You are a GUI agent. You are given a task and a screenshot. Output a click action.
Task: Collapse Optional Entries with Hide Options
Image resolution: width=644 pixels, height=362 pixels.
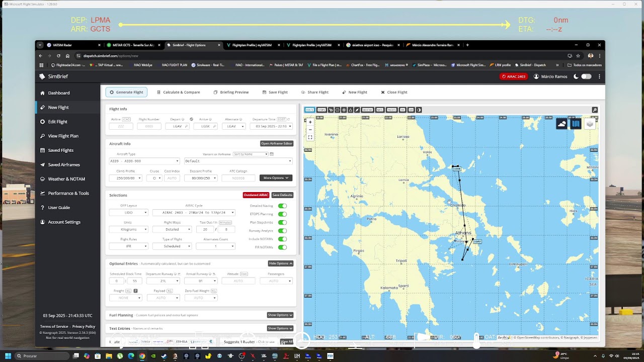(280, 263)
